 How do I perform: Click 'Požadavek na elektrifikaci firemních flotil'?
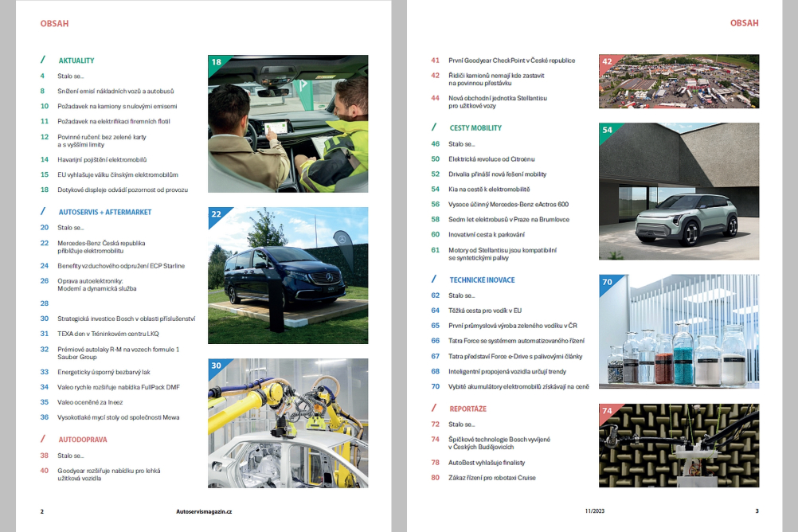pos(114,122)
